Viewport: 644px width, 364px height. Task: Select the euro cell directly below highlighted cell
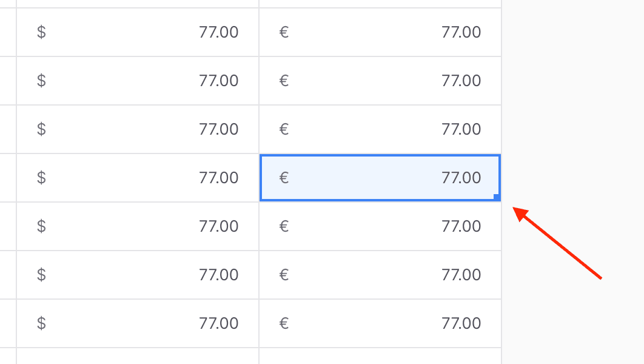(380, 226)
